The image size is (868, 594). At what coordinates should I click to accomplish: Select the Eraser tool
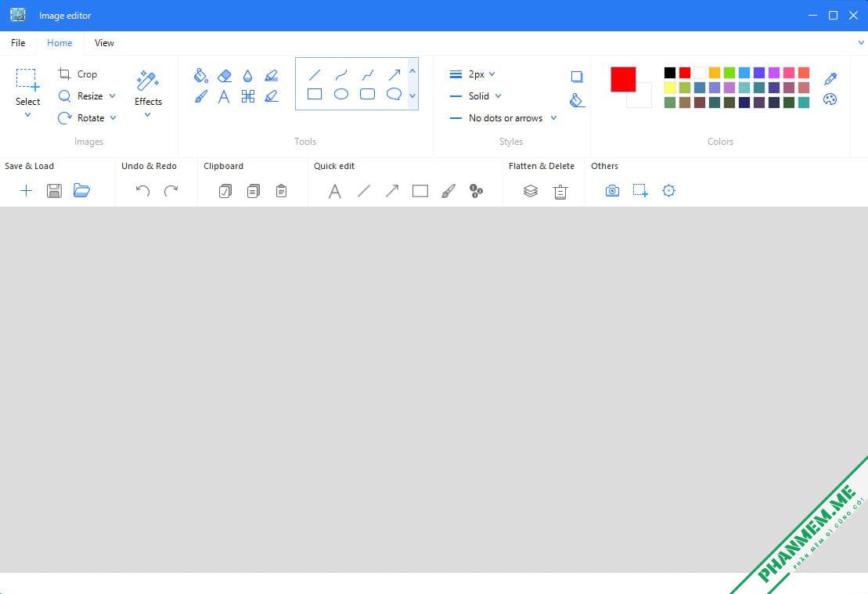[x=224, y=75]
